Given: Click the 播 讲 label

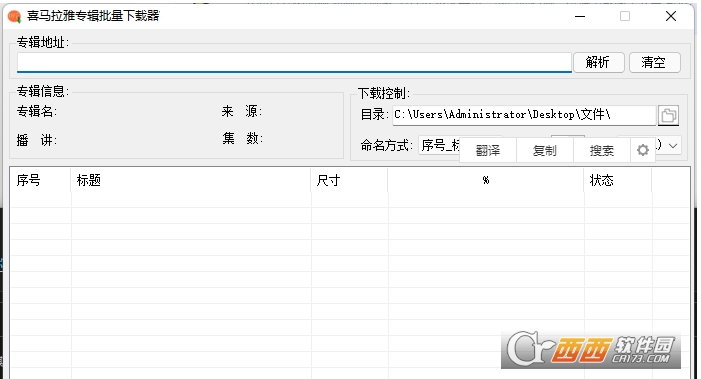Looking at the screenshot, I should tap(37, 140).
